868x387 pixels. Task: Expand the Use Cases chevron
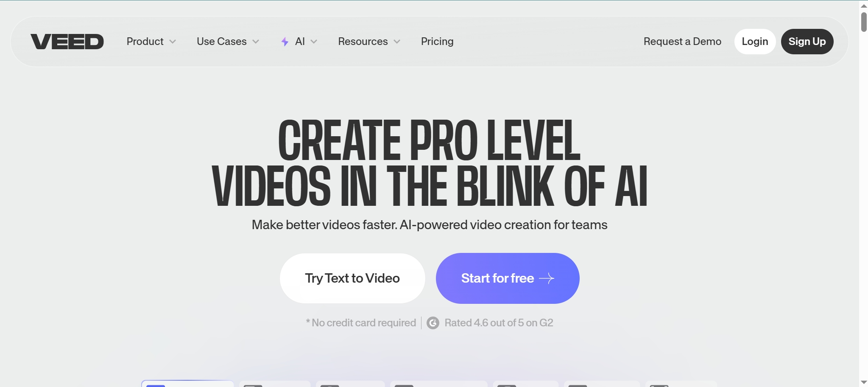tap(256, 42)
